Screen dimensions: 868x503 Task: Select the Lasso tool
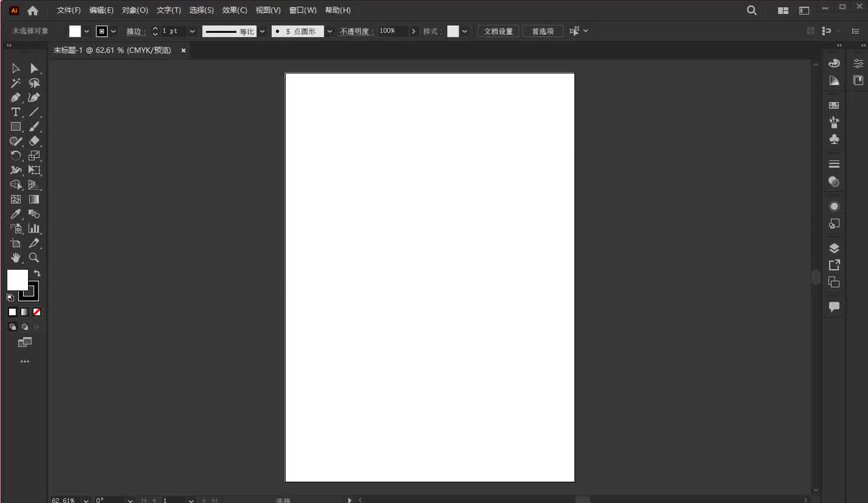[34, 83]
